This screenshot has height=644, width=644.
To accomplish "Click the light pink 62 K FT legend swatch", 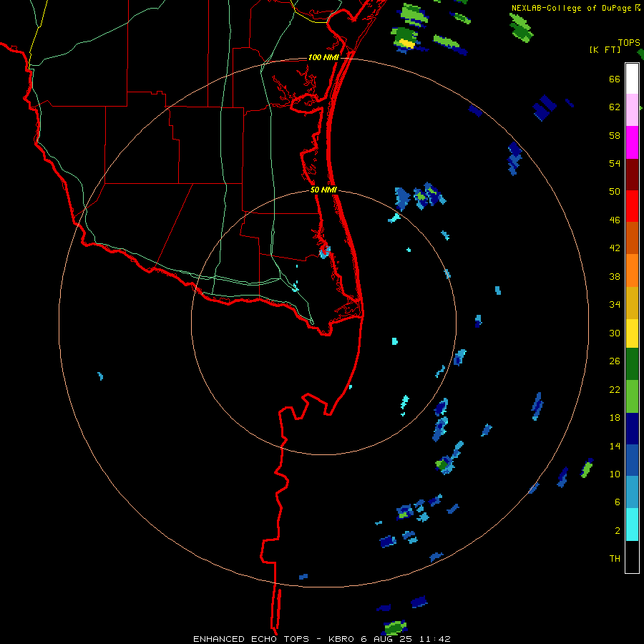I will 632,109.
